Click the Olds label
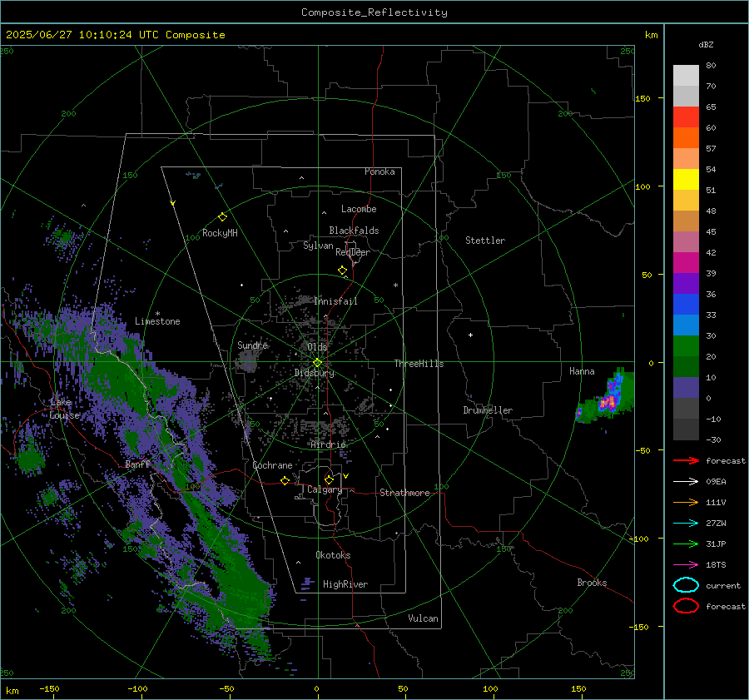Screen dimensions: 749x700 [317, 347]
